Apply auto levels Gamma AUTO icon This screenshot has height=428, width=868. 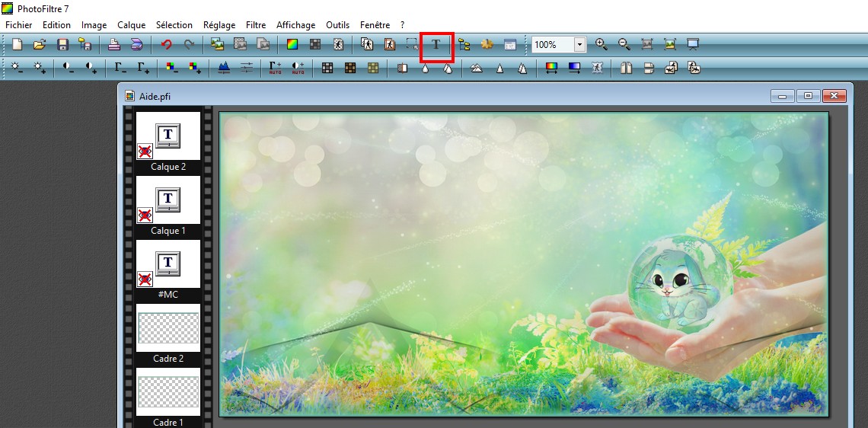tap(275, 68)
